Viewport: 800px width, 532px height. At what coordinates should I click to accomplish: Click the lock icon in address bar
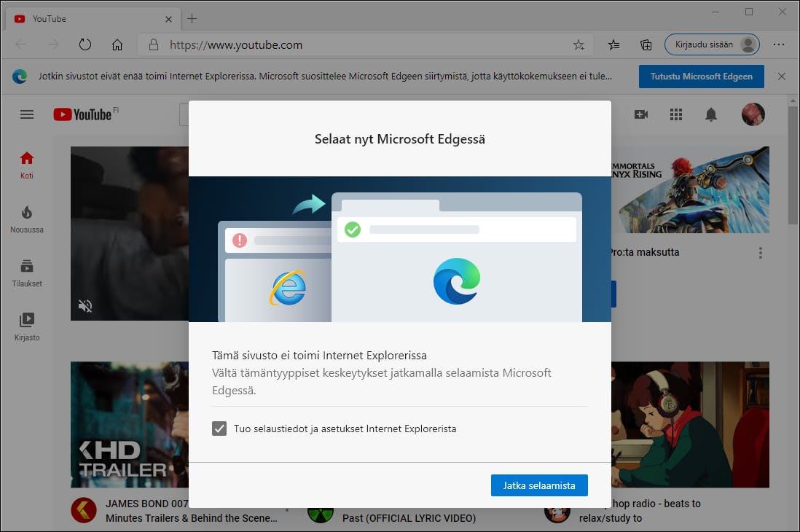(154, 45)
